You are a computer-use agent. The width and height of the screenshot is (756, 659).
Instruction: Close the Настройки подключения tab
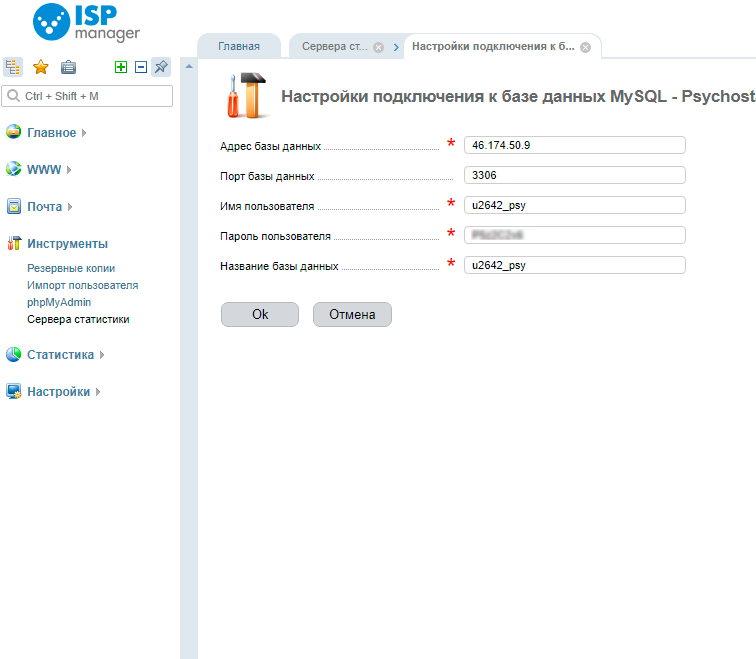[x=585, y=47]
